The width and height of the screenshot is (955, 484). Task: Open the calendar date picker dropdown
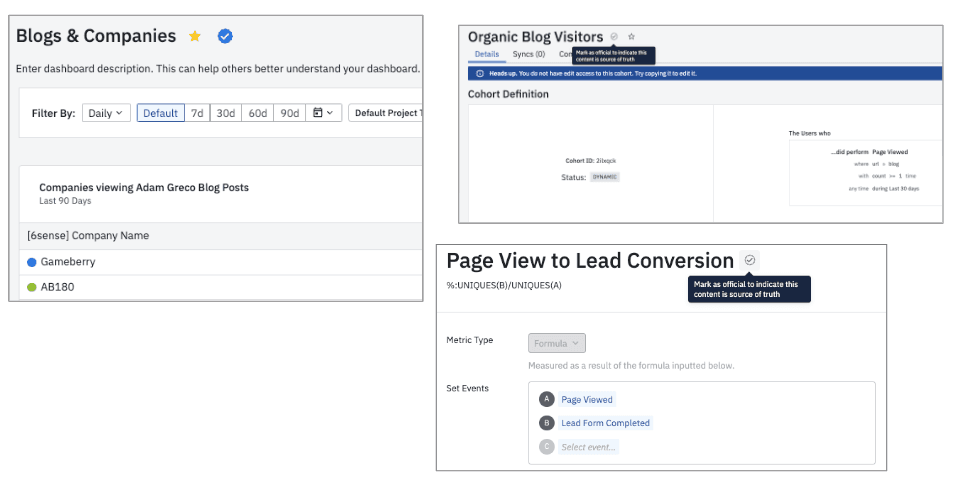click(x=323, y=113)
